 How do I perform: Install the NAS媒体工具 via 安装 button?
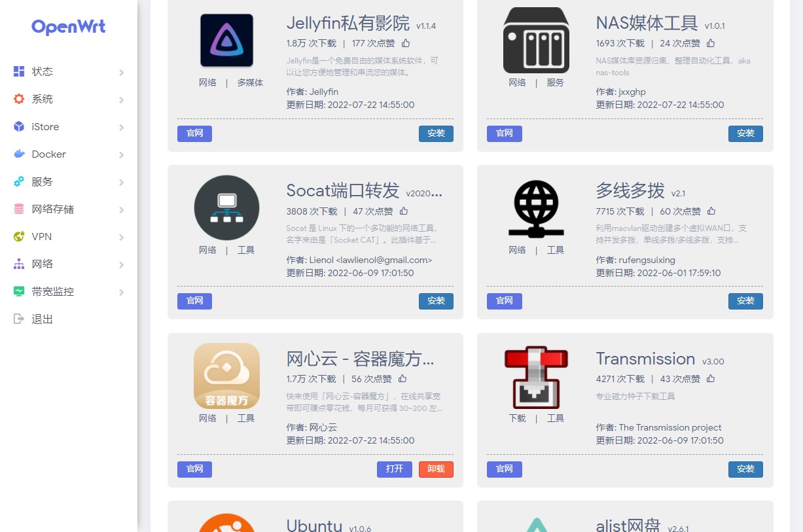[745, 133]
